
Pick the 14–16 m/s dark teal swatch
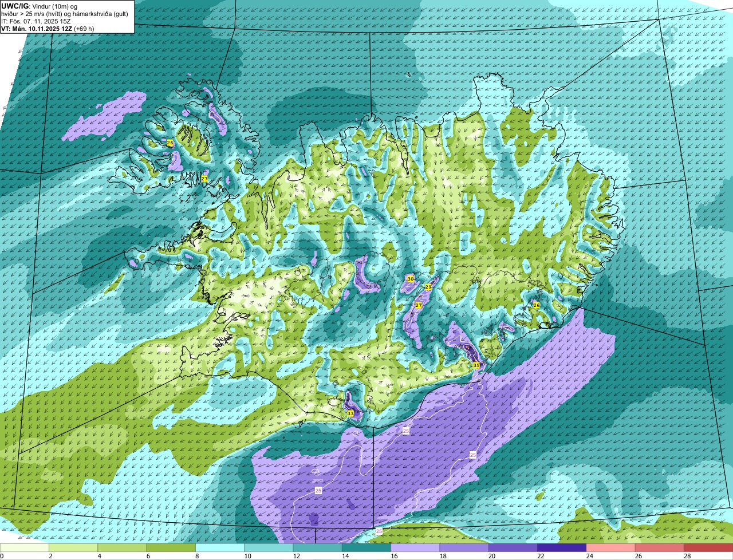366,547
